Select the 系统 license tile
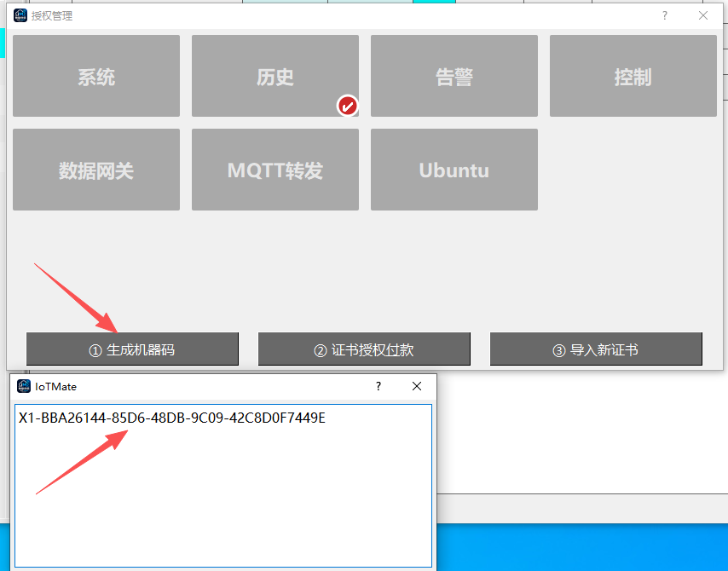The width and height of the screenshot is (728, 571). click(x=96, y=76)
